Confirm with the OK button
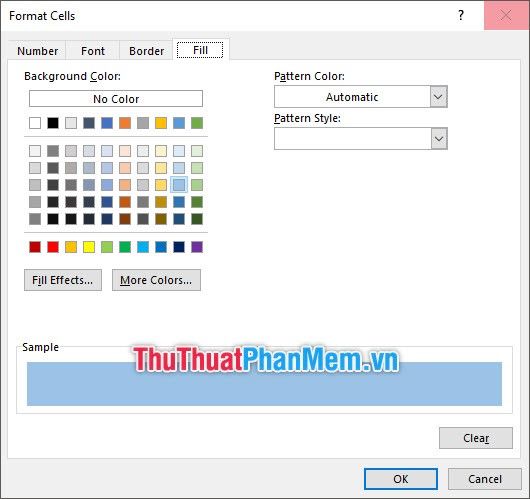Image resolution: width=530 pixels, height=499 pixels. 401,479
